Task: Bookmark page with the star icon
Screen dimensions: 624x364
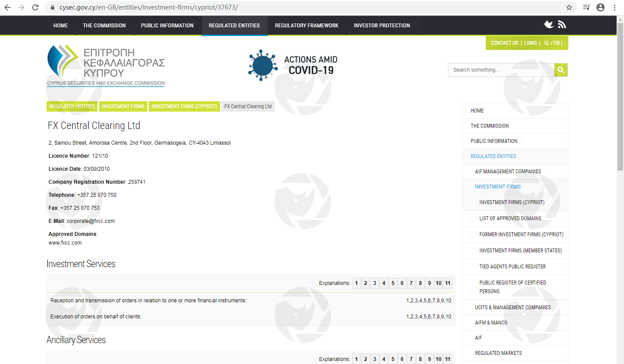Action: coord(569,7)
